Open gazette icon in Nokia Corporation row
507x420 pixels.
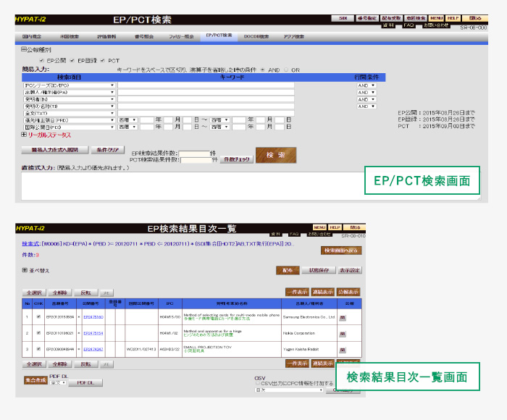343,334
